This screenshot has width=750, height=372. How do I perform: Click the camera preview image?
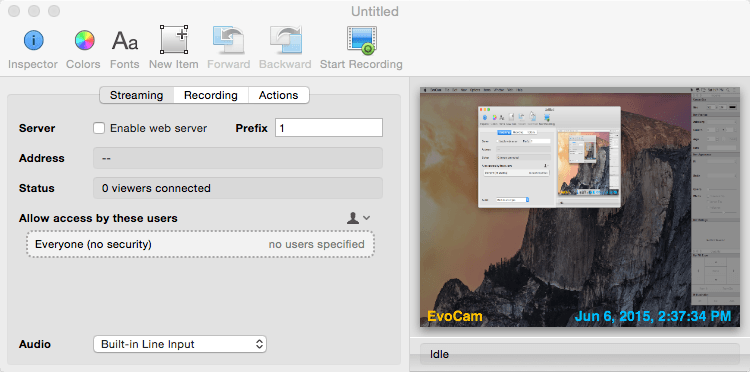tap(580, 207)
